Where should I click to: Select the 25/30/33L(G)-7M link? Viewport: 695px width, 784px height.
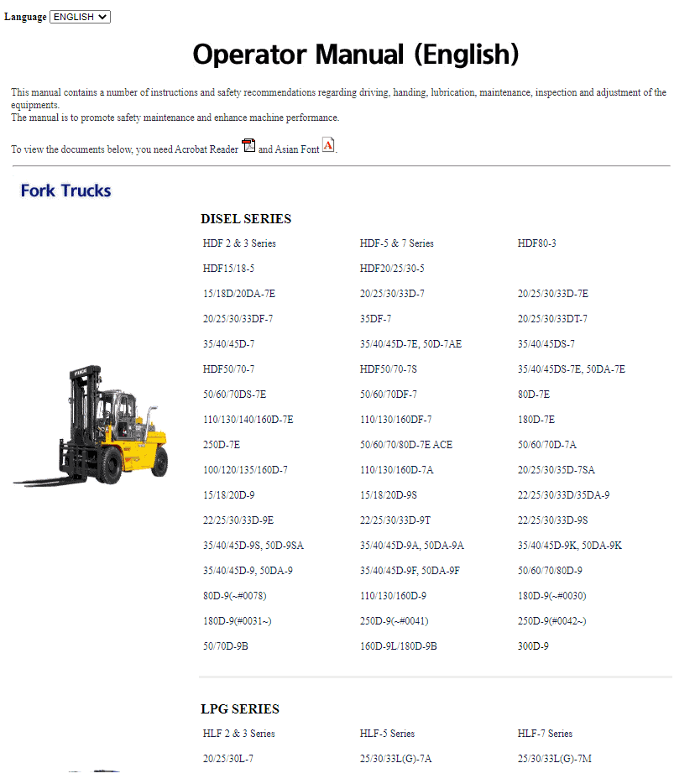(x=555, y=759)
